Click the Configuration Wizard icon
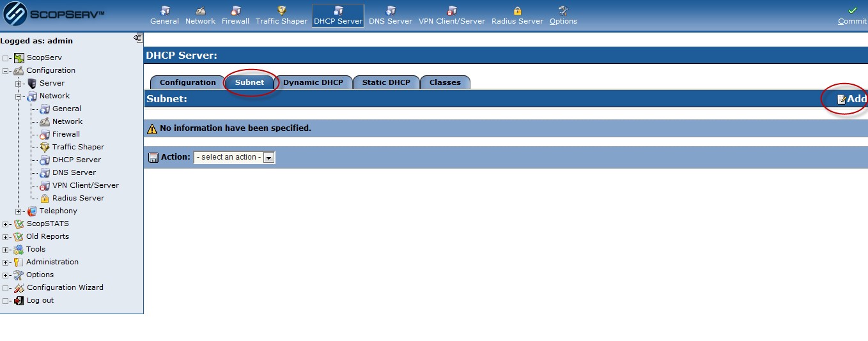The image size is (868, 341). pyautogui.click(x=19, y=287)
